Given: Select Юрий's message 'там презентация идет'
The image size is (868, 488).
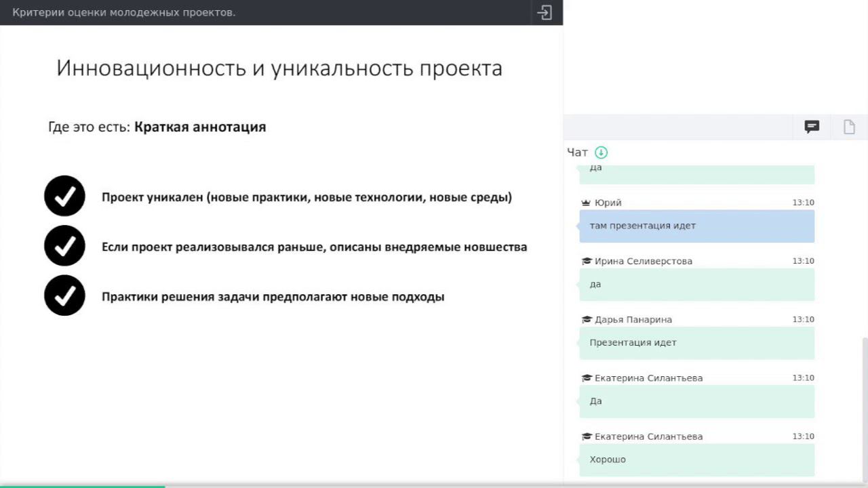Looking at the screenshot, I should [x=696, y=226].
